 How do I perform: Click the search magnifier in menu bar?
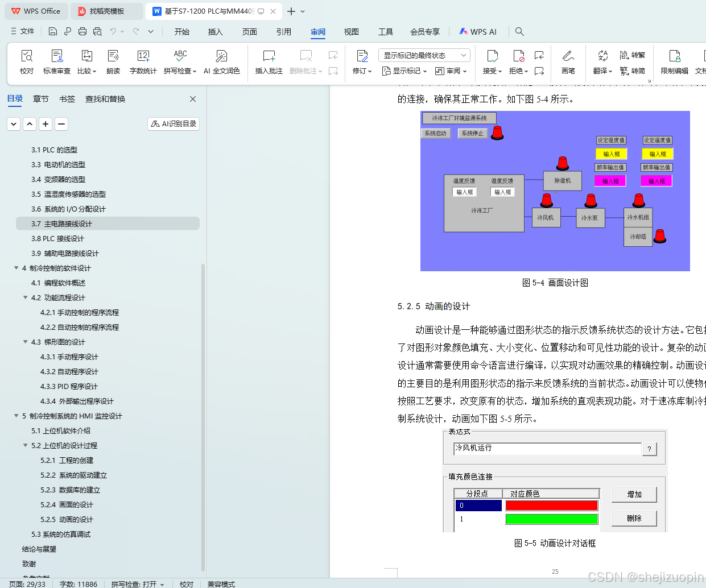click(x=519, y=31)
